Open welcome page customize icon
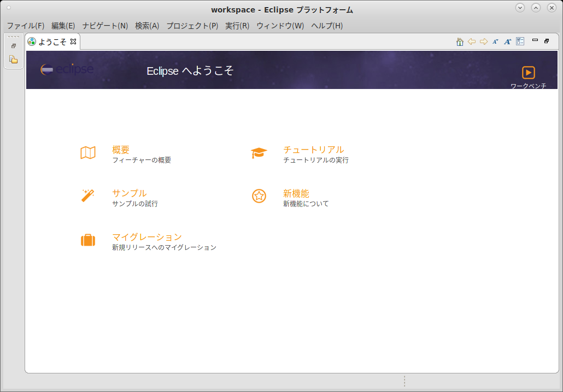Viewport: 563px width, 392px height. tap(520, 41)
